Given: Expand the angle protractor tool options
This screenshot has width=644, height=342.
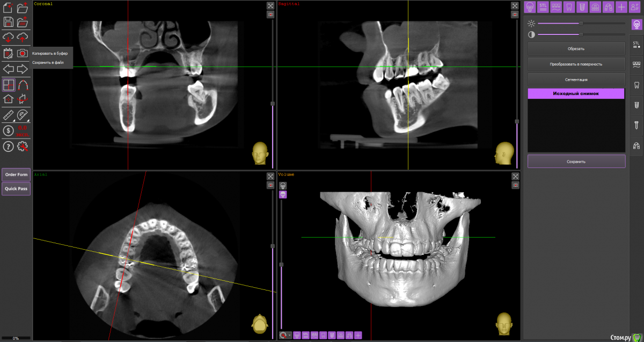Looking at the screenshot, I should [x=23, y=114].
